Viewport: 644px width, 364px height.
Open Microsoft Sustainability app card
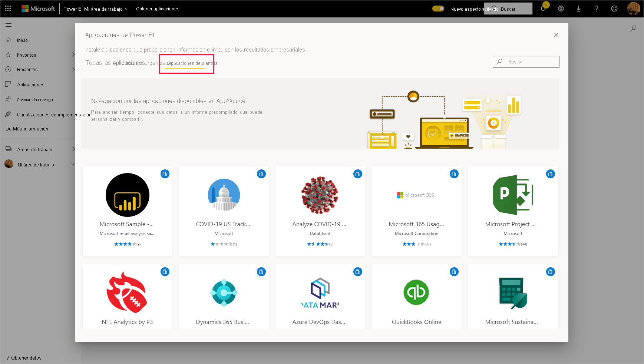pyautogui.click(x=513, y=297)
